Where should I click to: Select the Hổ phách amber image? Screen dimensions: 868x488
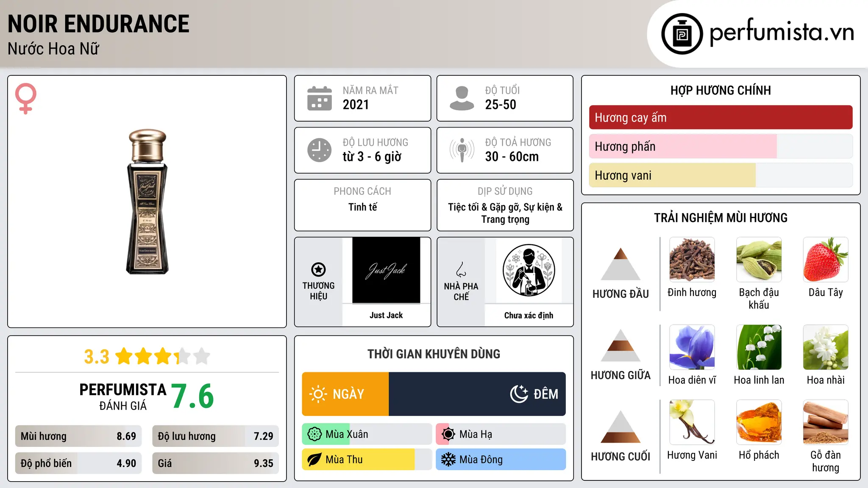click(x=759, y=422)
